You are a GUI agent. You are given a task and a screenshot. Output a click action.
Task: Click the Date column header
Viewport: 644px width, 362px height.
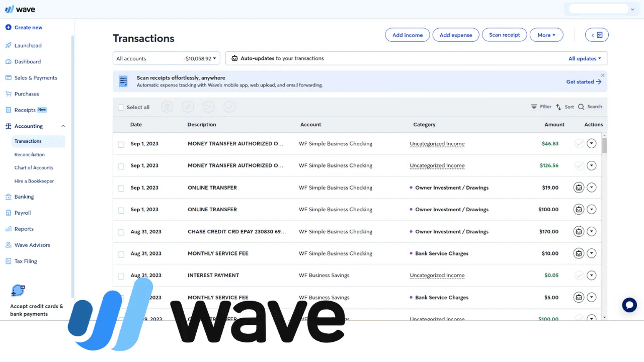[x=136, y=124]
